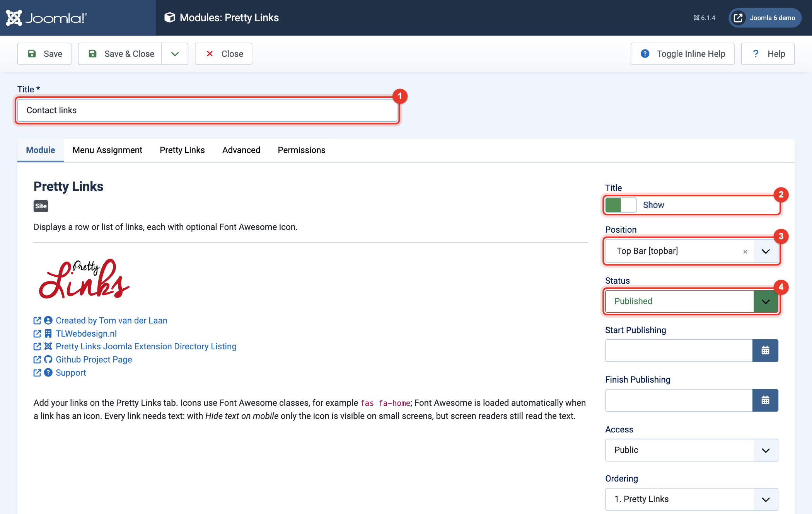Open the Github Project Page link
The width and height of the screenshot is (812, 514).
[x=94, y=360]
